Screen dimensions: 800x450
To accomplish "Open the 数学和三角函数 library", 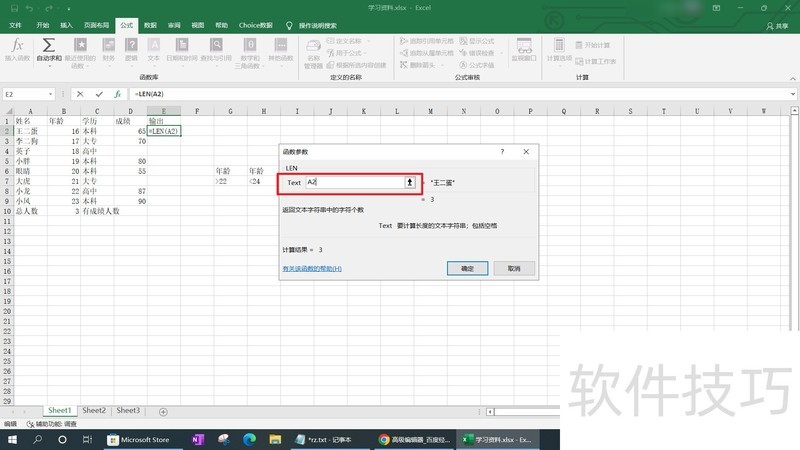I will tap(250, 53).
